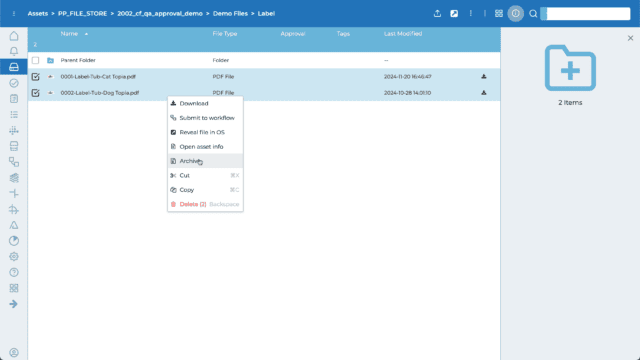Click the 2024-10-28 modified date cell
This screenshot has width=640, height=360.
[x=407, y=93]
